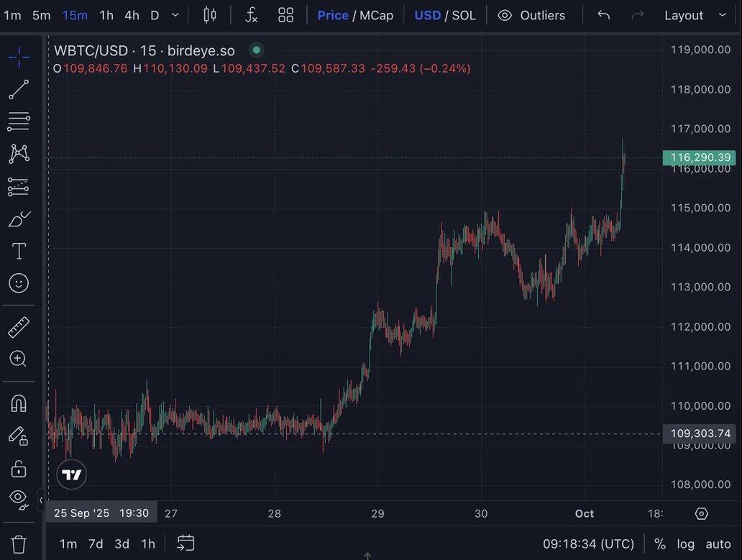Click the zoom in magnifier tool

(19, 359)
